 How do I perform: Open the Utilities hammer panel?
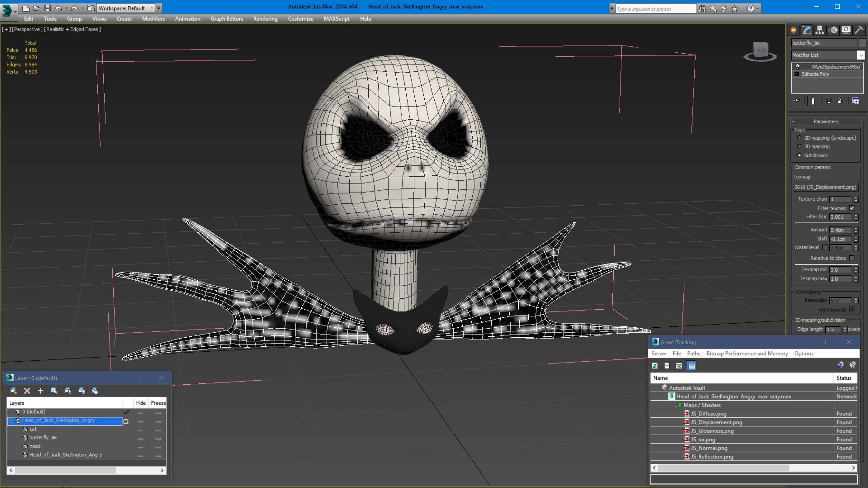(x=859, y=30)
